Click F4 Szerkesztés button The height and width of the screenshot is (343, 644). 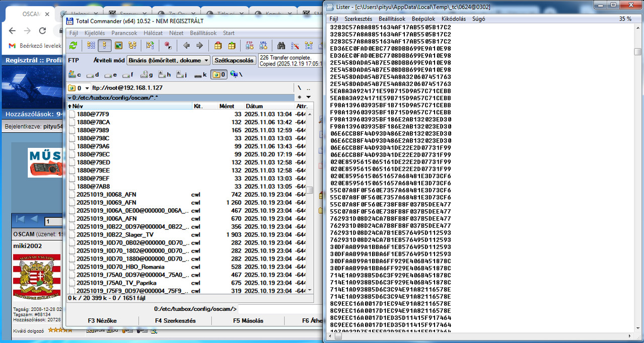click(175, 320)
